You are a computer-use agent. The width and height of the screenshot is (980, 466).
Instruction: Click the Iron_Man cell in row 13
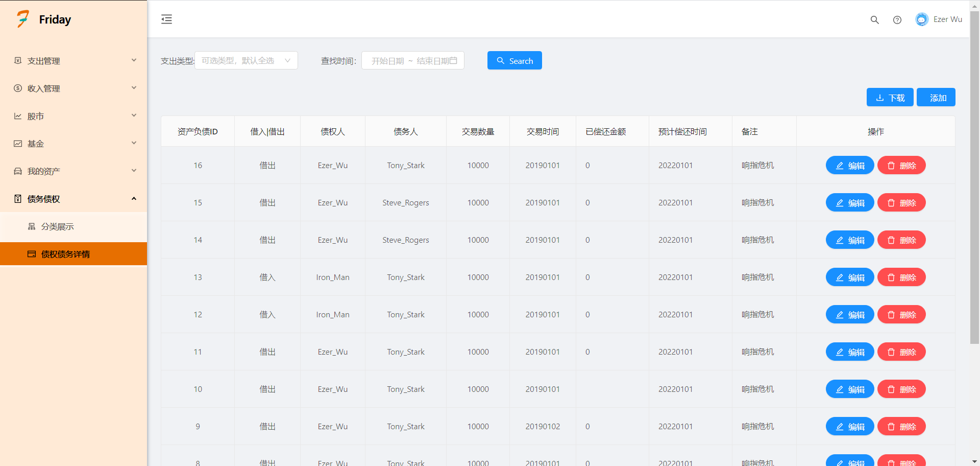click(333, 277)
